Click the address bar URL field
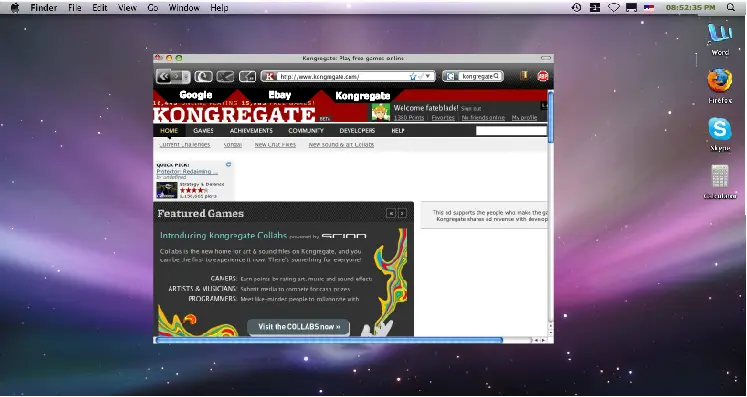The height and width of the screenshot is (397, 747). [x=342, y=76]
